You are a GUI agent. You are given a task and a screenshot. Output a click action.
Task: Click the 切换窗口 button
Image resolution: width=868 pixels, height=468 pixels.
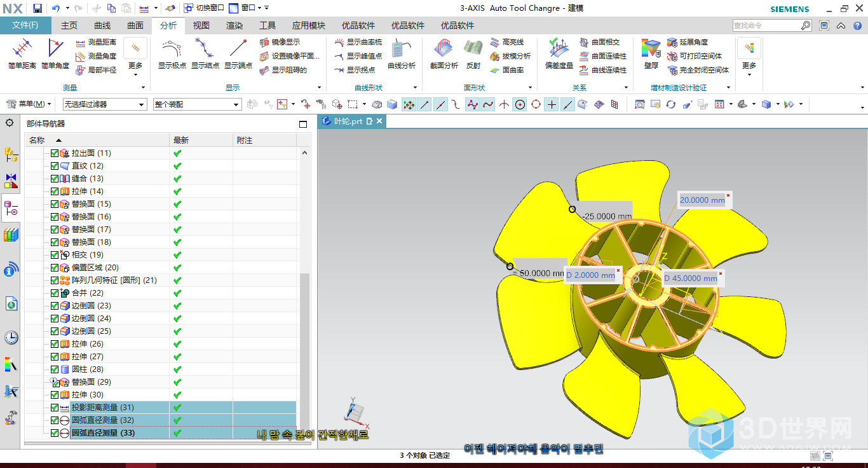pyautogui.click(x=204, y=8)
